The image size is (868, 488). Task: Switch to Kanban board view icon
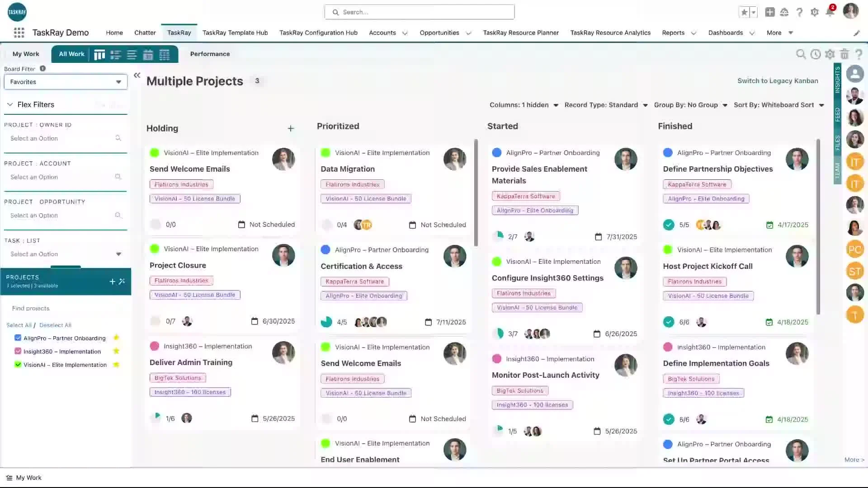point(99,55)
